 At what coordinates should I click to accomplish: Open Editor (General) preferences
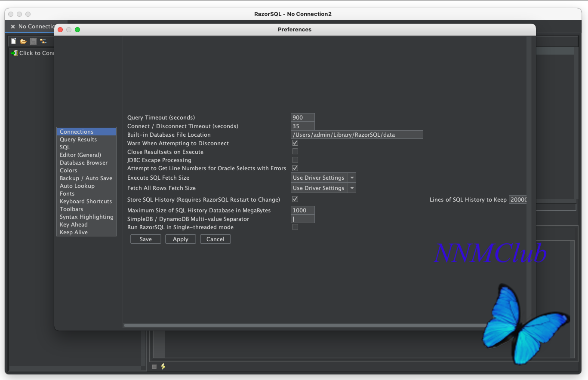click(86, 155)
